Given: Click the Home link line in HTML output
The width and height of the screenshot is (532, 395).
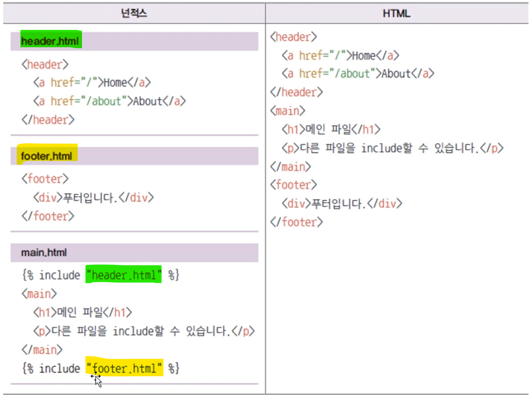Looking at the screenshot, I should point(341,56).
